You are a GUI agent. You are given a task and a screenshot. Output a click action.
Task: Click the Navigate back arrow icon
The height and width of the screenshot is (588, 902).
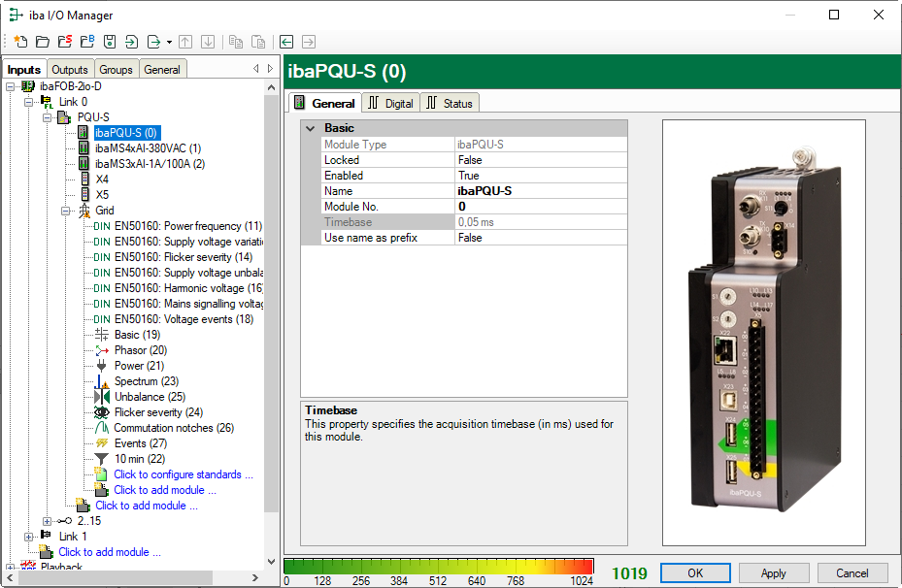286,42
